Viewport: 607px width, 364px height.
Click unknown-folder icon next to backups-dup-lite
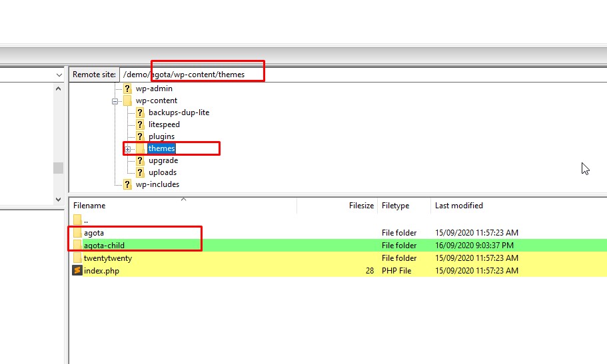tap(140, 112)
